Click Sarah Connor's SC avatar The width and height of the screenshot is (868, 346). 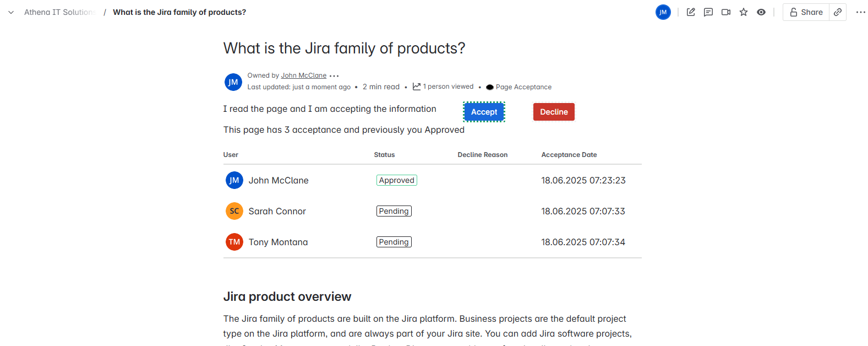pyautogui.click(x=234, y=211)
